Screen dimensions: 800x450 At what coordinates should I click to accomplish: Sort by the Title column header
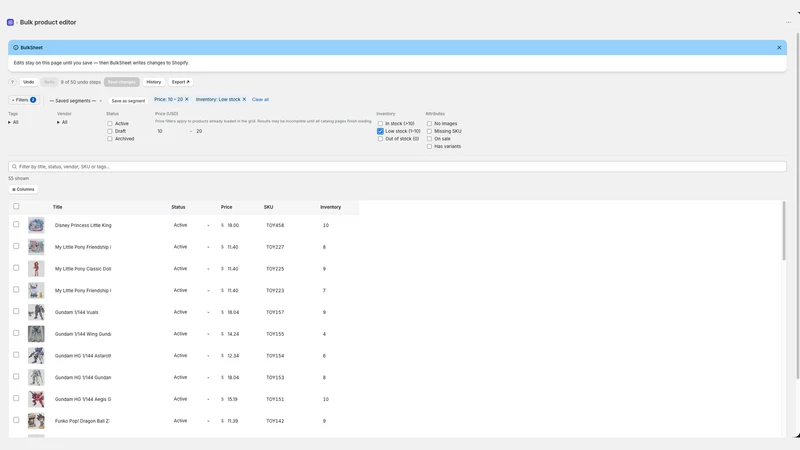pos(58,207)
